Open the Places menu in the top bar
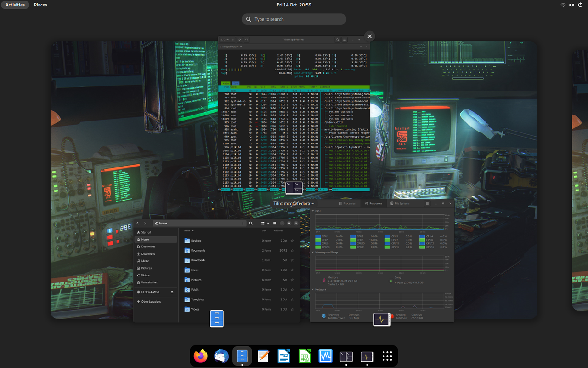The image size is (588, 368). click(x=40, y=5)
